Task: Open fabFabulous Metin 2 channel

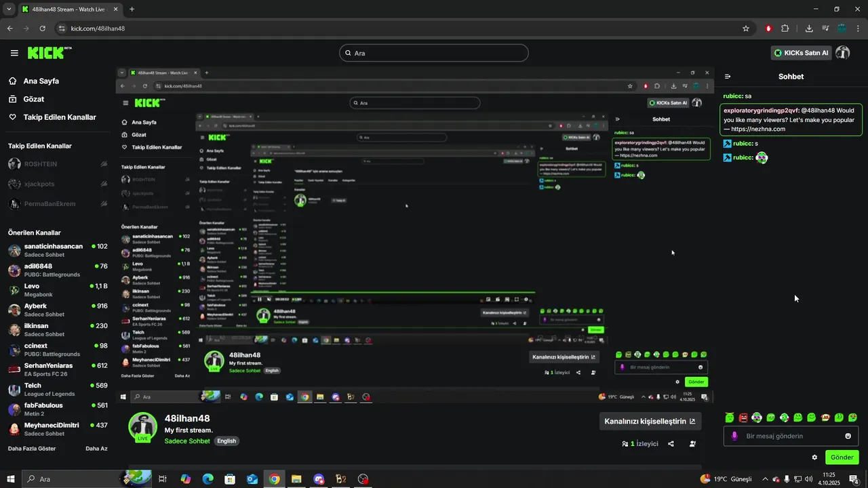Action: [58, 409]
